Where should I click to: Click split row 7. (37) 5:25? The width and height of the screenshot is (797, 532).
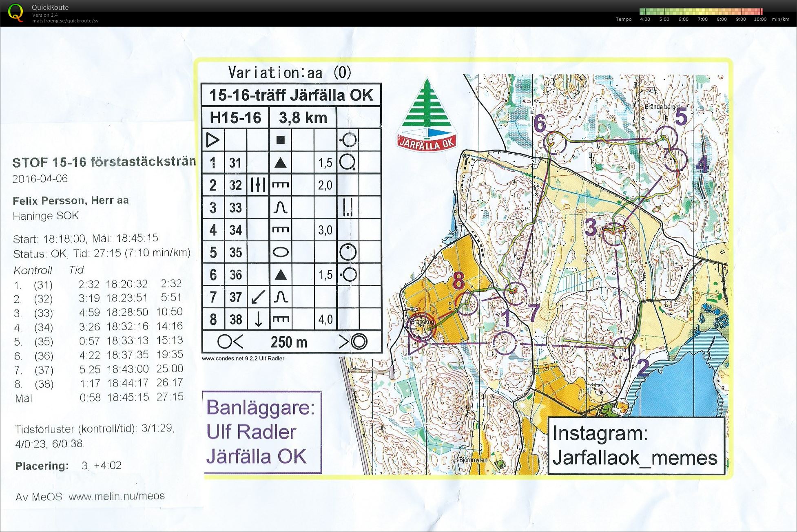pyautogui.click(x=98, y=369)
